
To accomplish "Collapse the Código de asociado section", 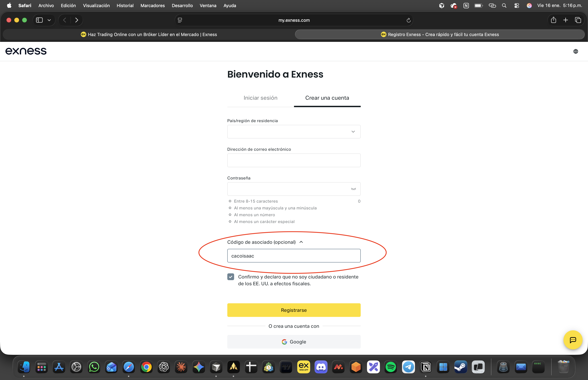I will (x=301, y=242).
